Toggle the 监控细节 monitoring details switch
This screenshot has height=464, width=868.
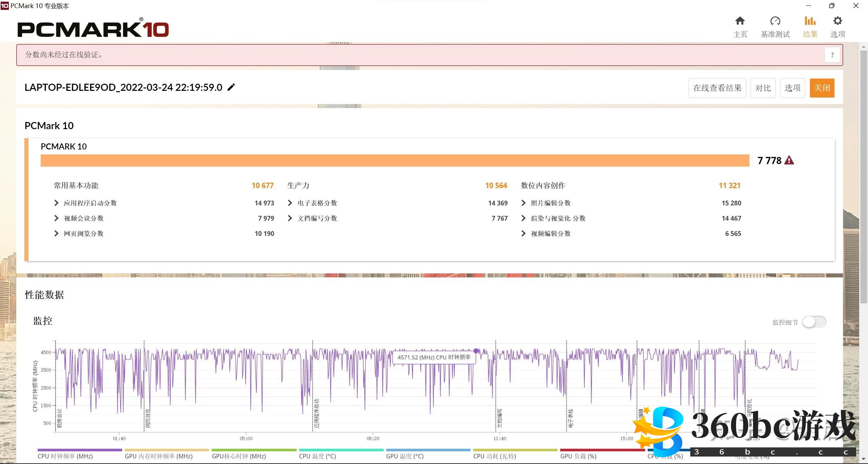[x=814, y=322]
